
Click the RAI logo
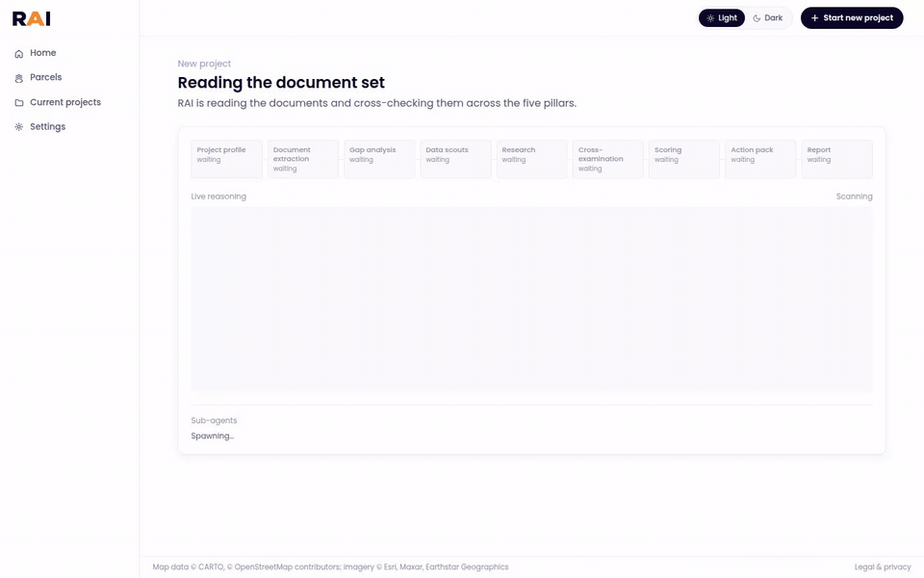[x=31, y=19]
